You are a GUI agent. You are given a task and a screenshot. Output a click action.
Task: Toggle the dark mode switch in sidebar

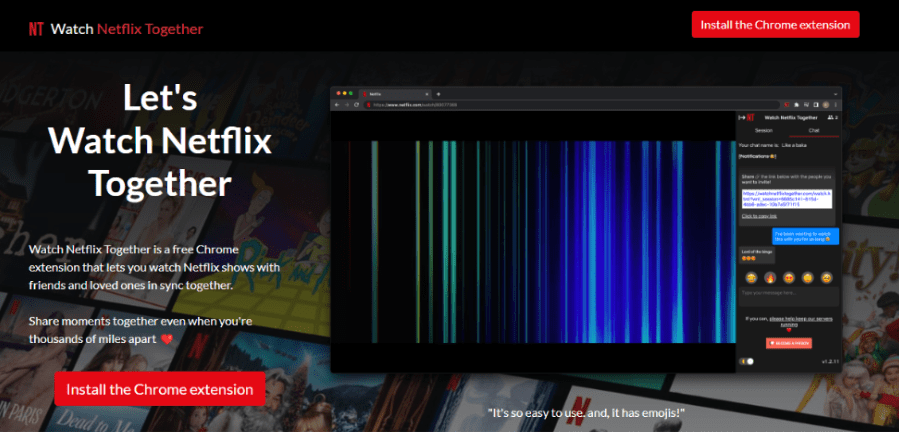click(x=747, y=361)
